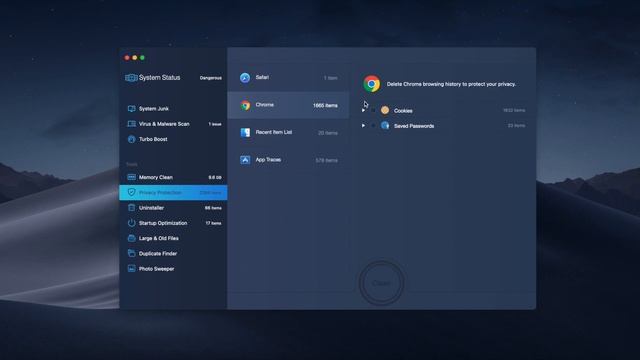Click the green maximize window button

142,58
